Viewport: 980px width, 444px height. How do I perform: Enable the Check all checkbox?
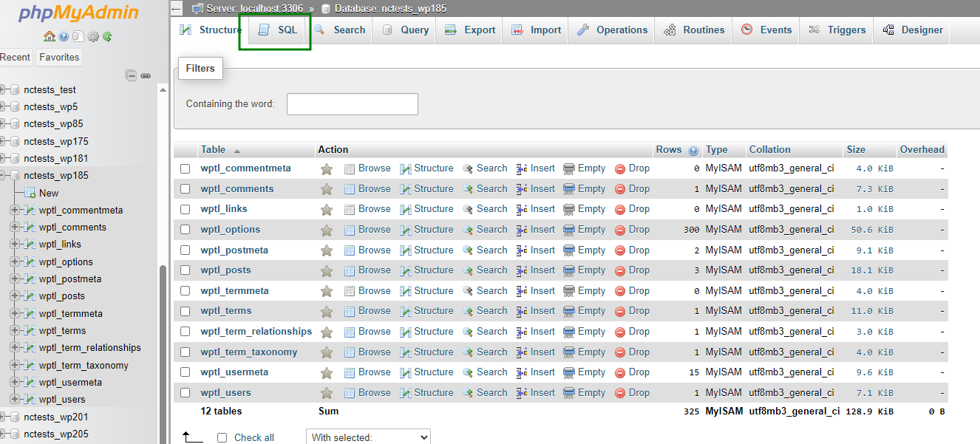coord(222,437)
